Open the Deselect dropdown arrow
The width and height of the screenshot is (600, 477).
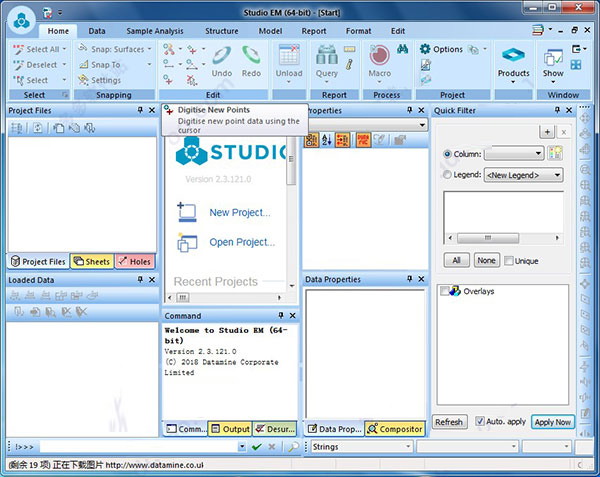(x=64, y=64)
